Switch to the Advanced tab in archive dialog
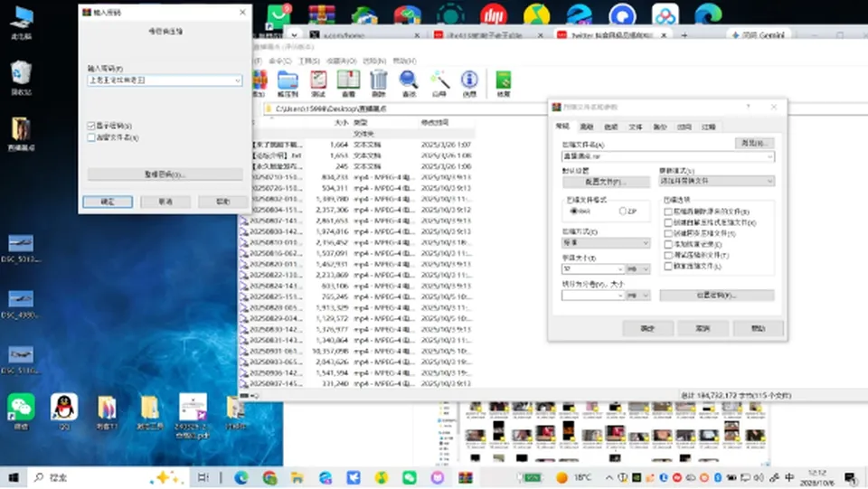Screen dimensions: 868x489 click(586, 127)
